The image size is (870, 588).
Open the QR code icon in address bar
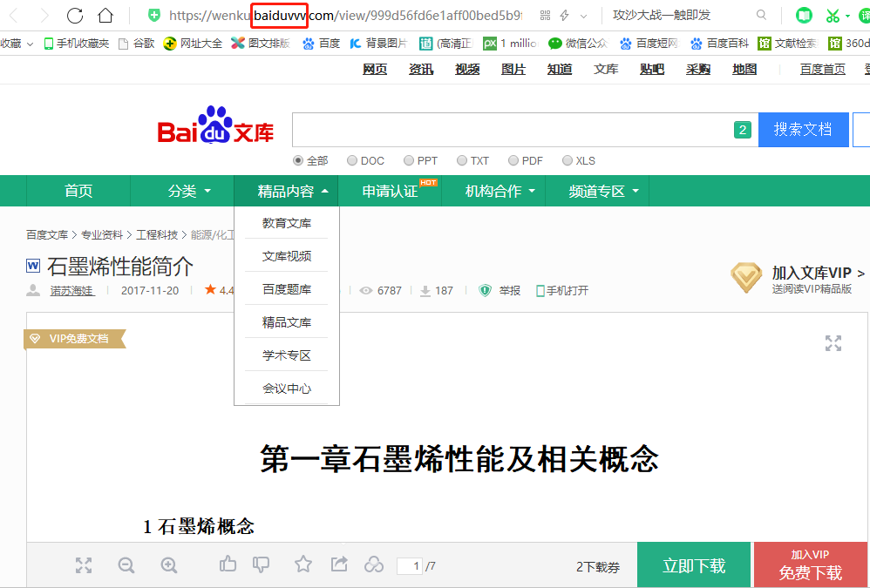(546, 16)
